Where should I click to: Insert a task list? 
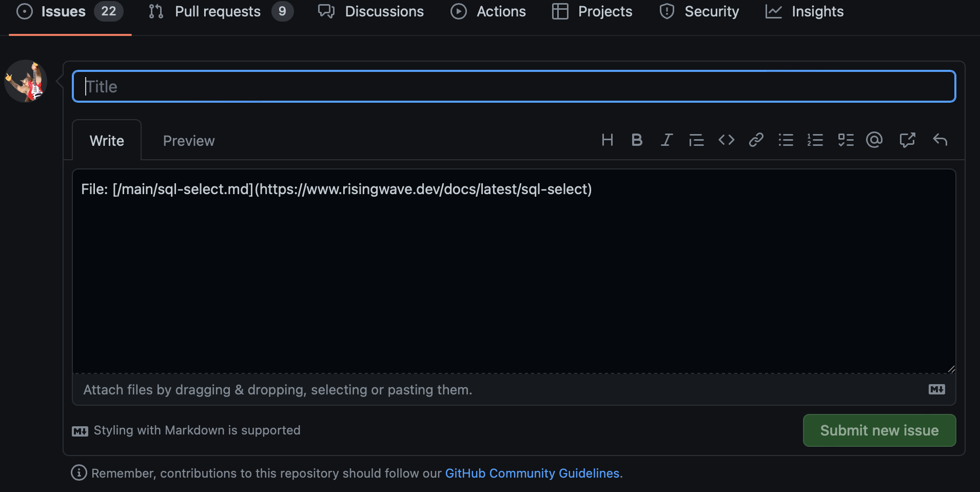(845, 140)
